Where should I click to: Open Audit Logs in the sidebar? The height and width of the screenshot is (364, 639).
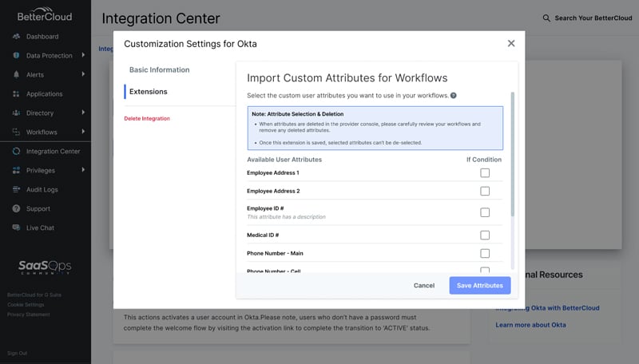click(42, 190)
